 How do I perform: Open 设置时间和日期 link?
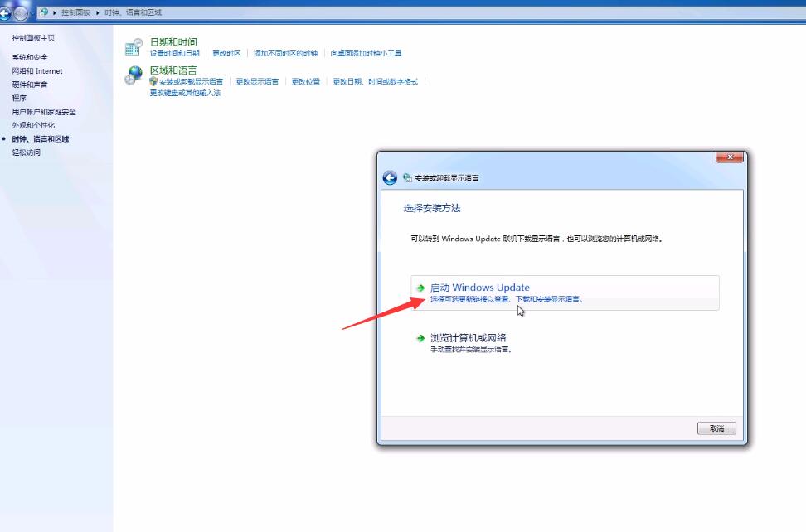point(174,53)
